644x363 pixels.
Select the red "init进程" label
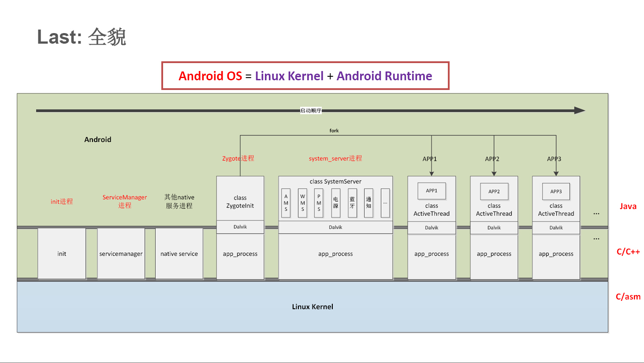point(62,202)
